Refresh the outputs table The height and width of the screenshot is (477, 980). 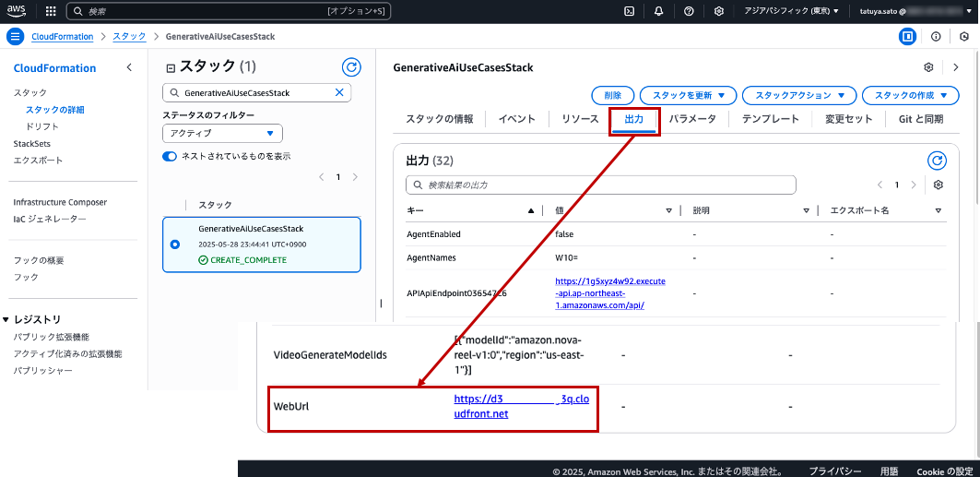937,161
